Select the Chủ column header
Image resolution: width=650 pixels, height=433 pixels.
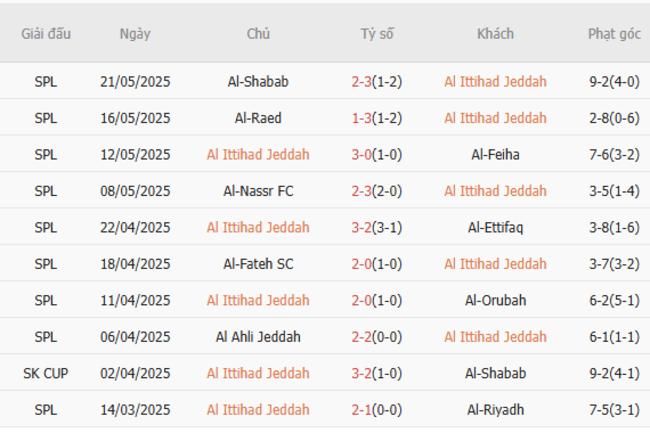pos(258,34)
